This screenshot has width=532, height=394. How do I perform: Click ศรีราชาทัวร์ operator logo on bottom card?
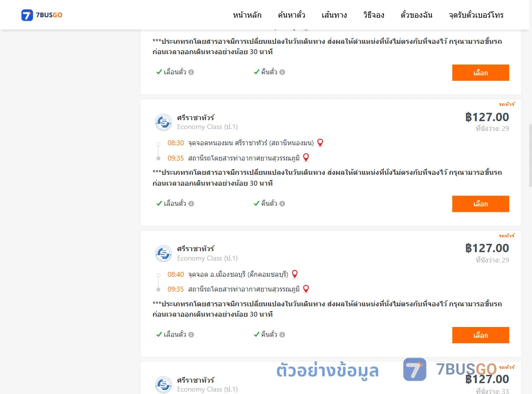pyautogui.click(x=163, y=385)
